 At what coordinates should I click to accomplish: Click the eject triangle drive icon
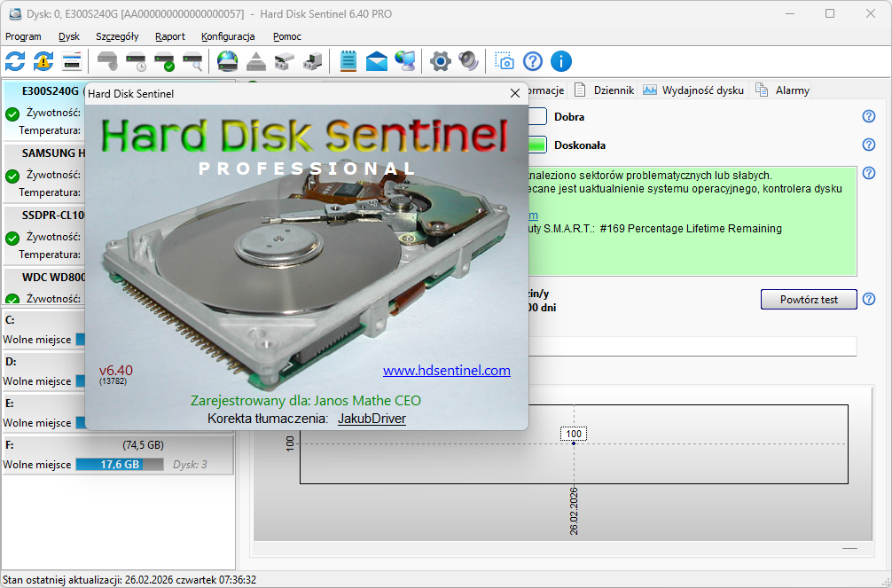click(x=256, y=61)
